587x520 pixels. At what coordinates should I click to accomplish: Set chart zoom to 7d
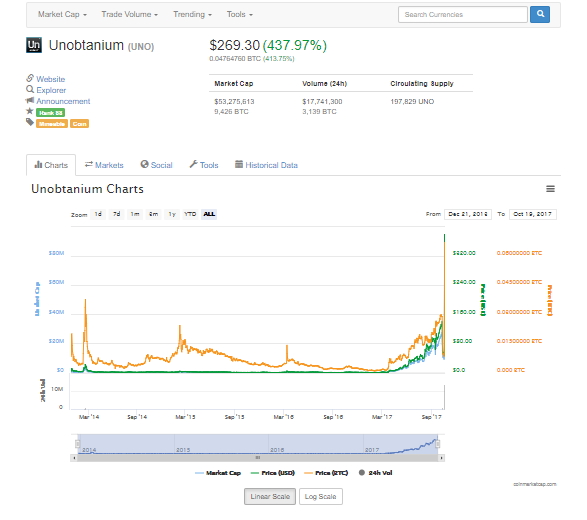[117, 214]
